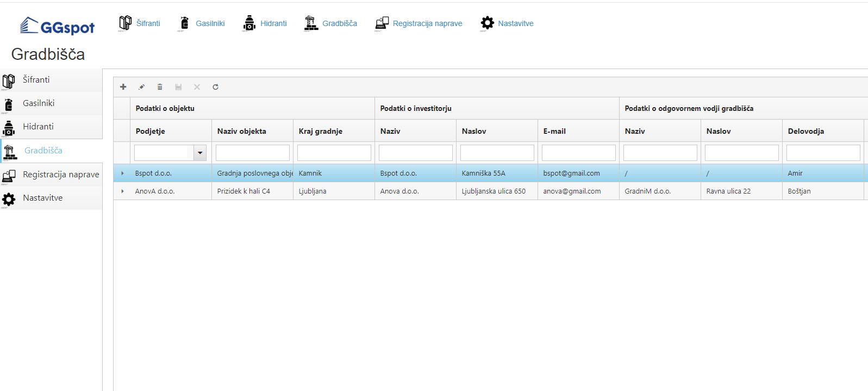Click the Naziv objekta filter input field
Viewport: 868px width, 391px height.
tap(252, 153)
